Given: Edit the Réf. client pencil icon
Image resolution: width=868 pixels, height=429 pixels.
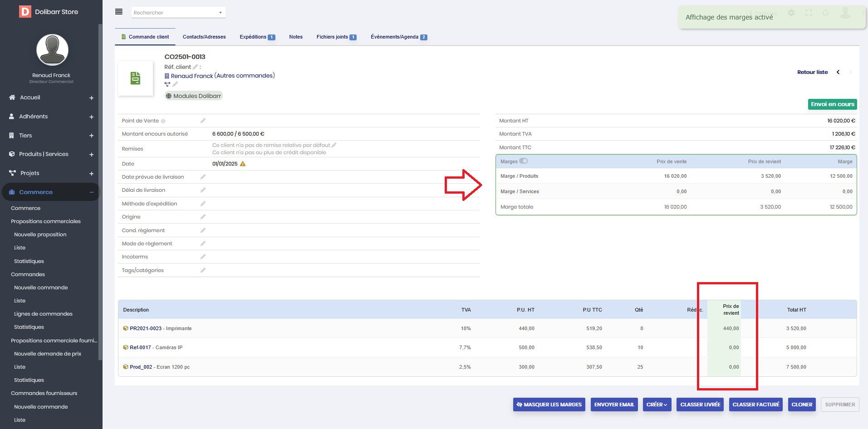Looking at the screenshot, I should [196, 67].
